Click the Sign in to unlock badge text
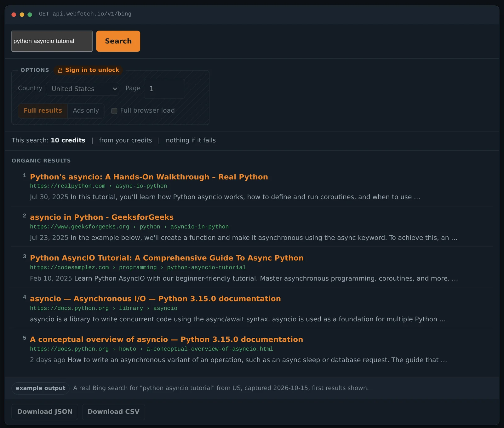The image size is (504, 428). (92, 70)
